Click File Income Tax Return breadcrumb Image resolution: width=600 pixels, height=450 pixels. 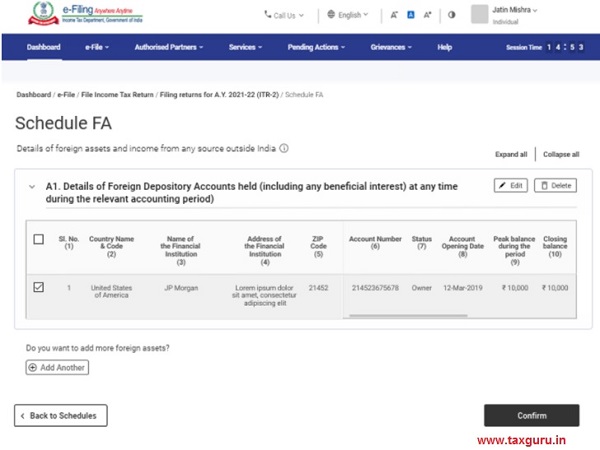(117, 95)
